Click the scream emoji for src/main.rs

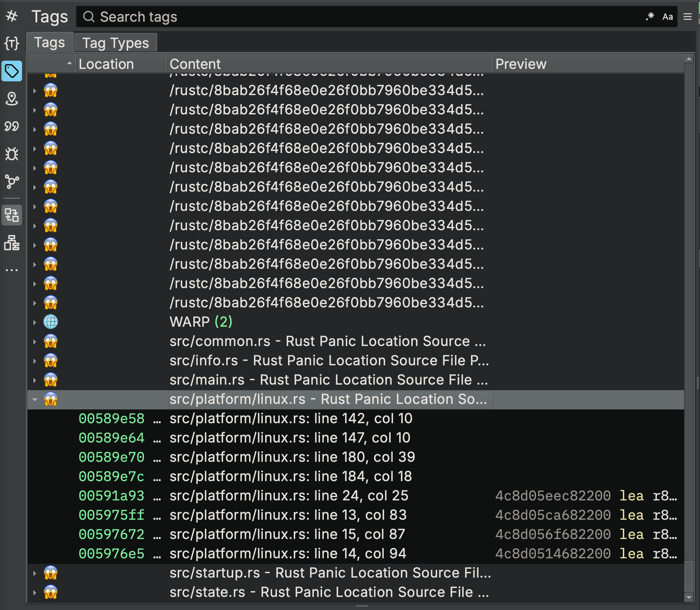pyautogui.click(x=51, y=380)
